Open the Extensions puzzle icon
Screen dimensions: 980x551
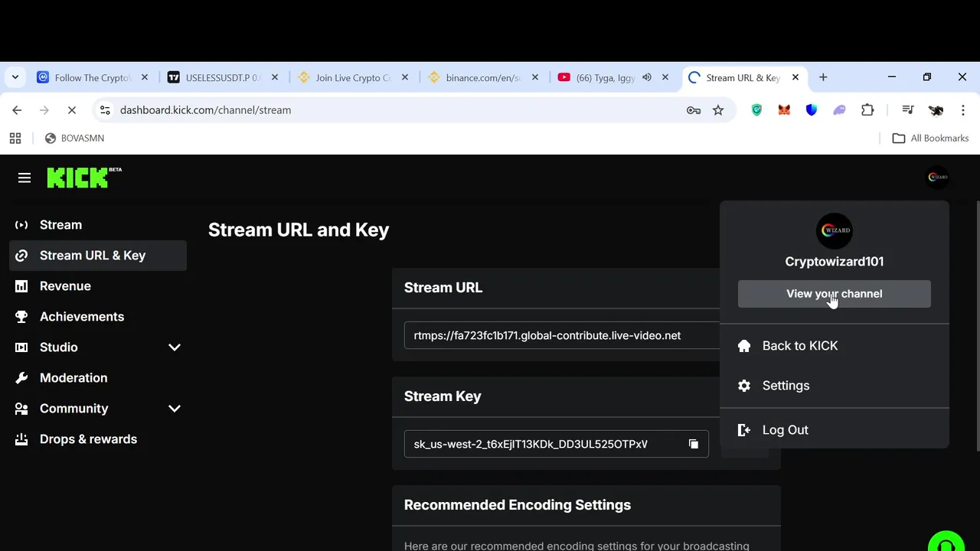coord(867,110)
